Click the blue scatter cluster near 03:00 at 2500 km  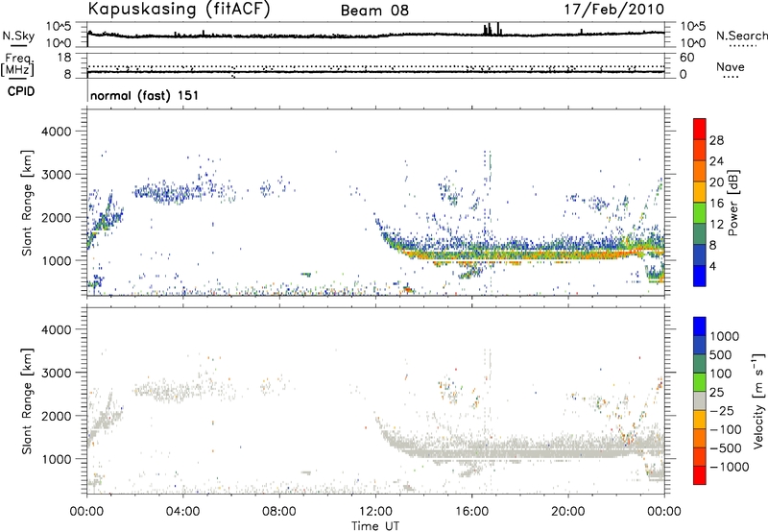click(x=166, y=193)
